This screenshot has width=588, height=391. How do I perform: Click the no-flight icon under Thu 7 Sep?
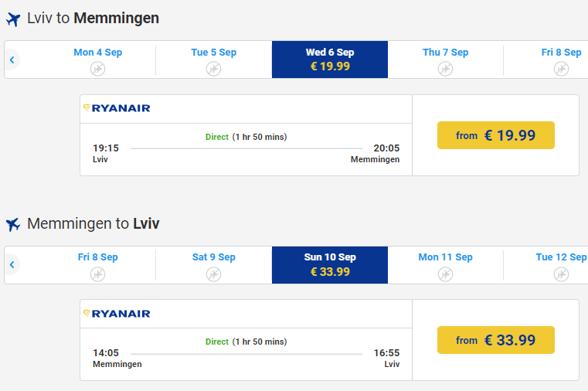click(x=445, y=69)
